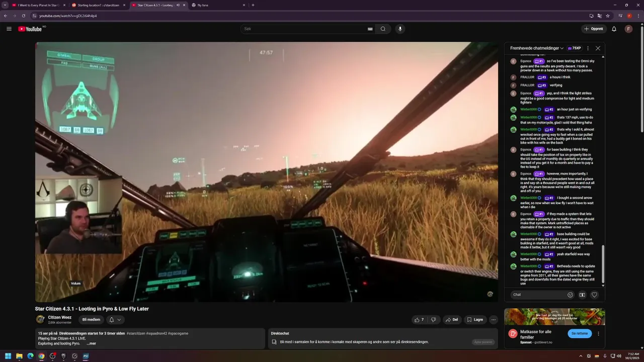Click the browser address bar URL
The height and width of the screenshot is (362, 644).
68,16
